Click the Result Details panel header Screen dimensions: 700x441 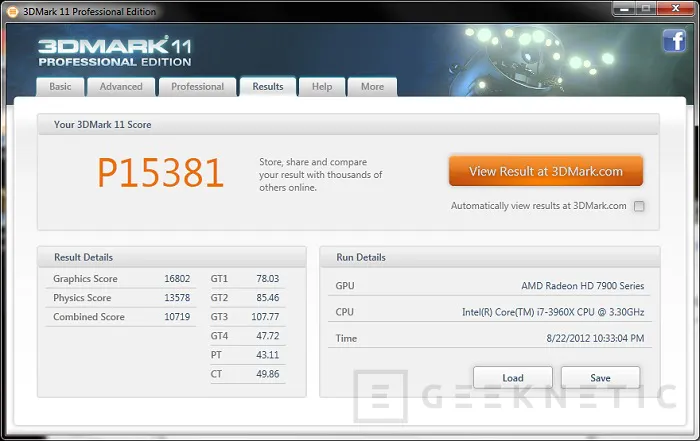(x=172, y=257)
